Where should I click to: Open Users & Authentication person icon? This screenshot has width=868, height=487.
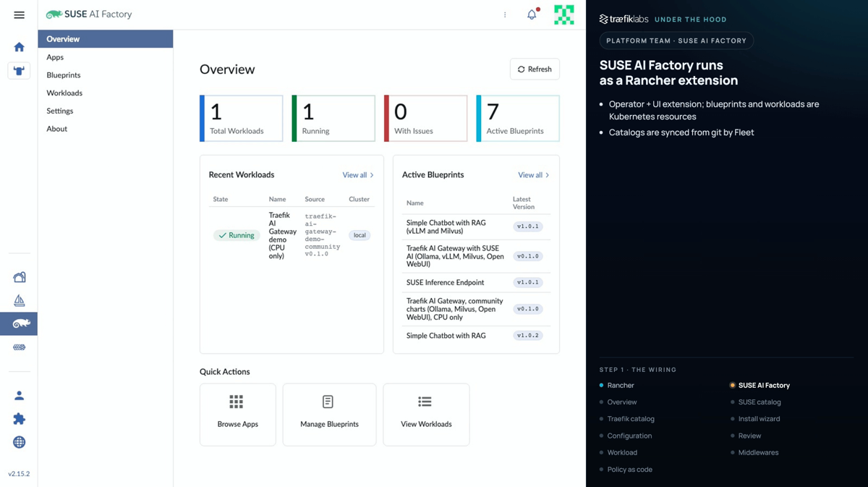point(19,396)
